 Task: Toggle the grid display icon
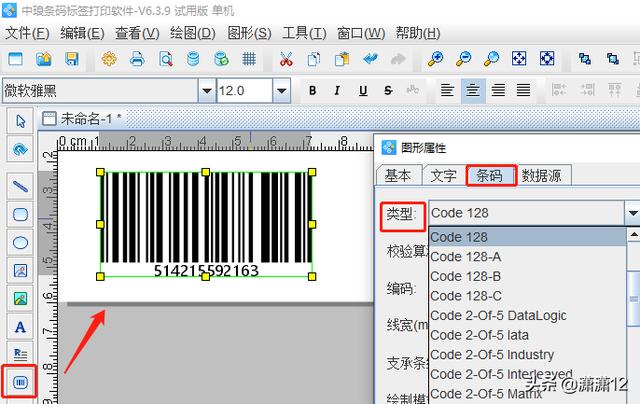pyautogui.click(x=249, y=59)
